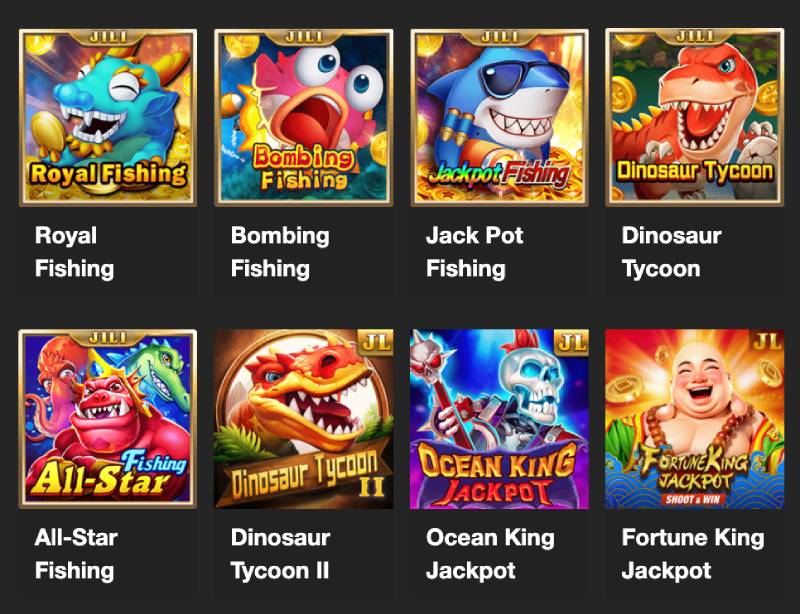Click the Royal Fishing title text
This screenshot has width=800, height=614.
coord(74,252)
